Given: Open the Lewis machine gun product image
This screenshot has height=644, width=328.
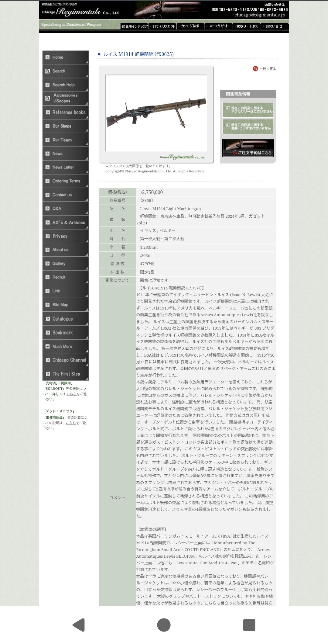Looking at the screenshot, I should 156,113.
